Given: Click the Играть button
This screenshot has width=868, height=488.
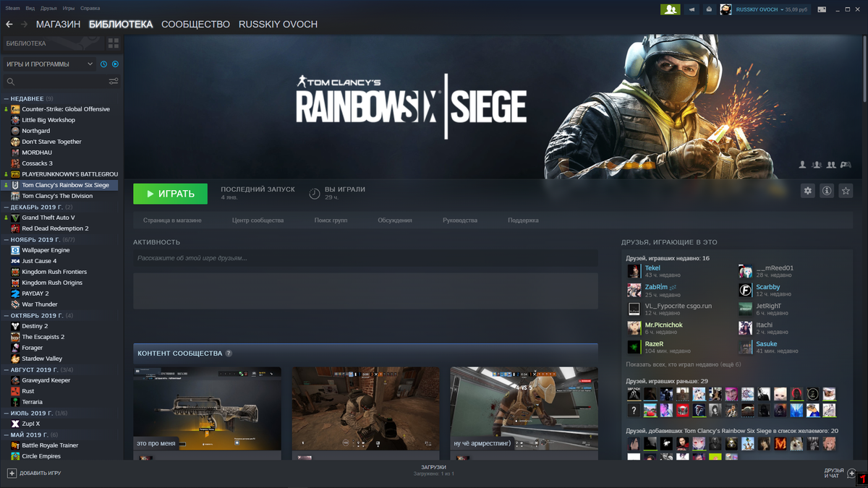Looking at the screenshot, I should click(170, 194).
